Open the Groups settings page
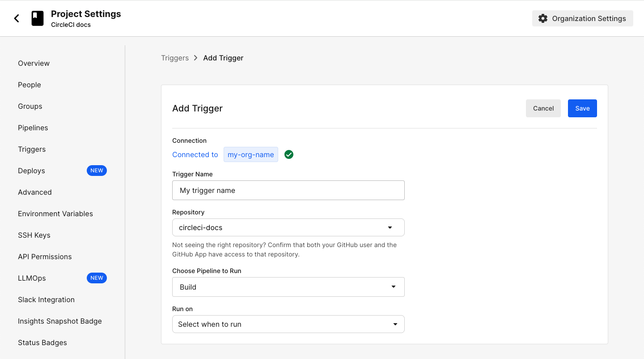The height and width of the screenshot is (359, 644). 30,106
